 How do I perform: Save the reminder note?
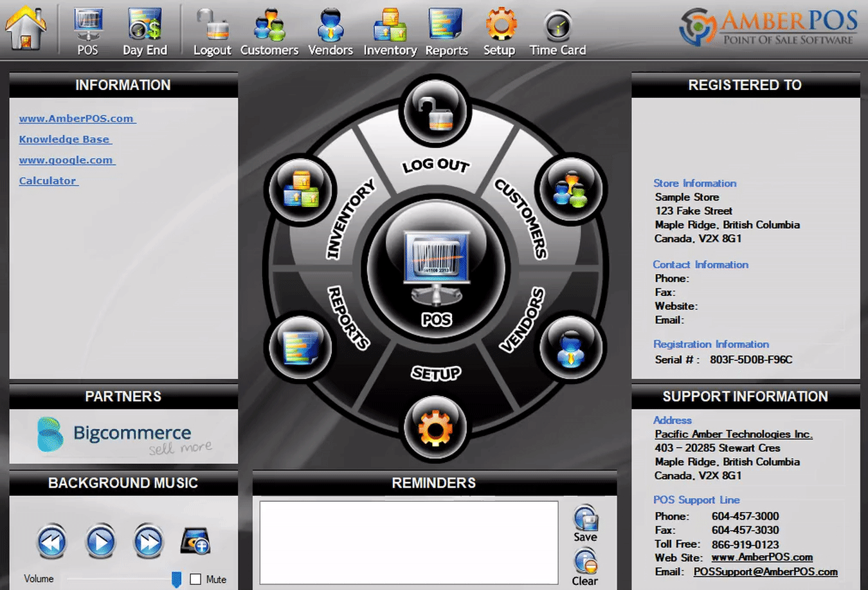pyautogui.click(x=585, y=524)
